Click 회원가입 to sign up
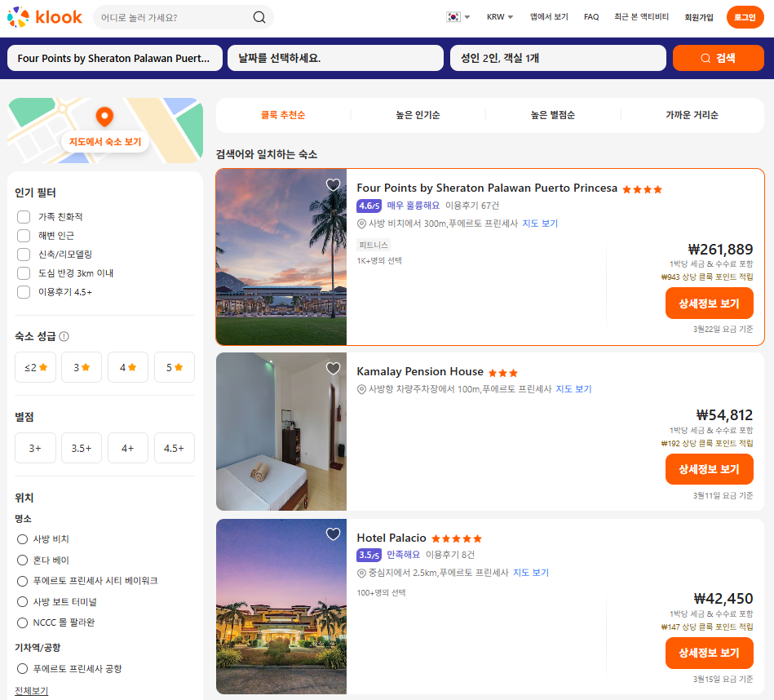 coord(698,17)
